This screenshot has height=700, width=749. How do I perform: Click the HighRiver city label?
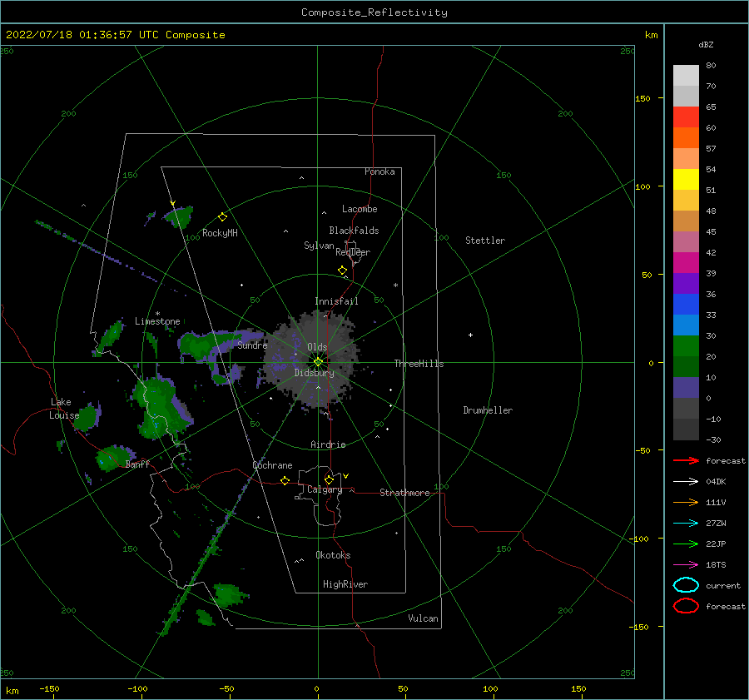tap(345, 584)
